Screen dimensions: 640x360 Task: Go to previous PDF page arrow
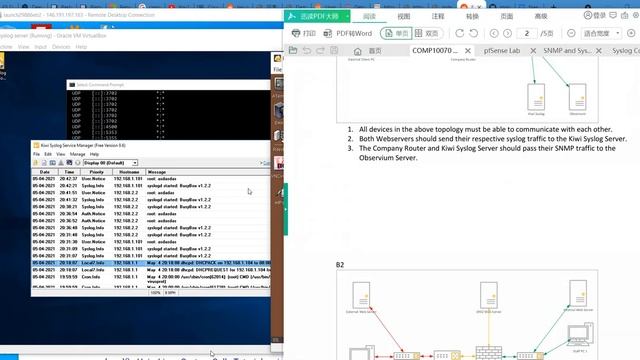[494, 33]
